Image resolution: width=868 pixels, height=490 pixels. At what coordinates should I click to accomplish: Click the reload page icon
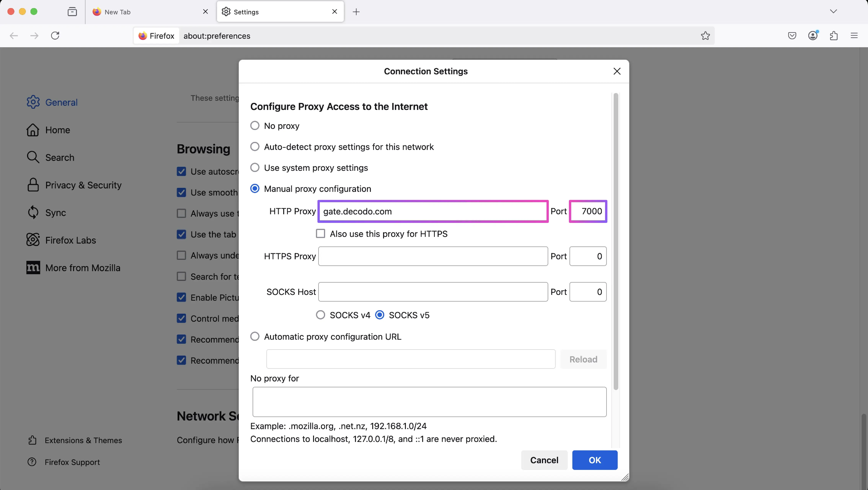(55, 36)
